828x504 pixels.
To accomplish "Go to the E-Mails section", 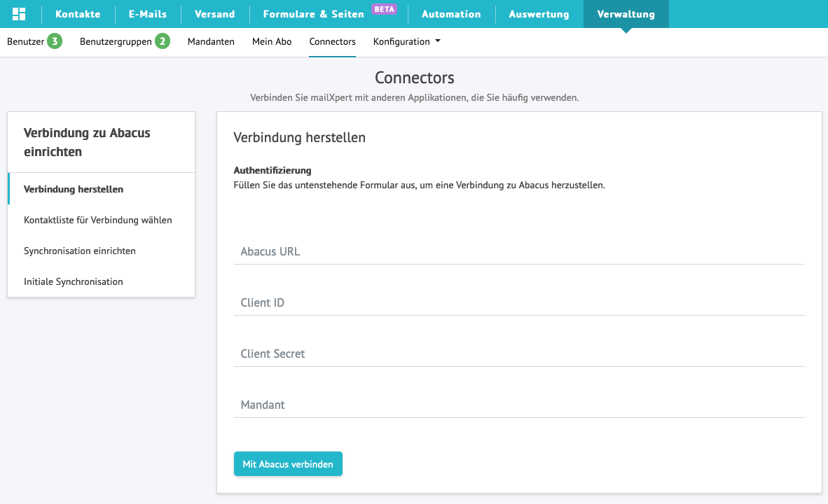I will (148, 14).
